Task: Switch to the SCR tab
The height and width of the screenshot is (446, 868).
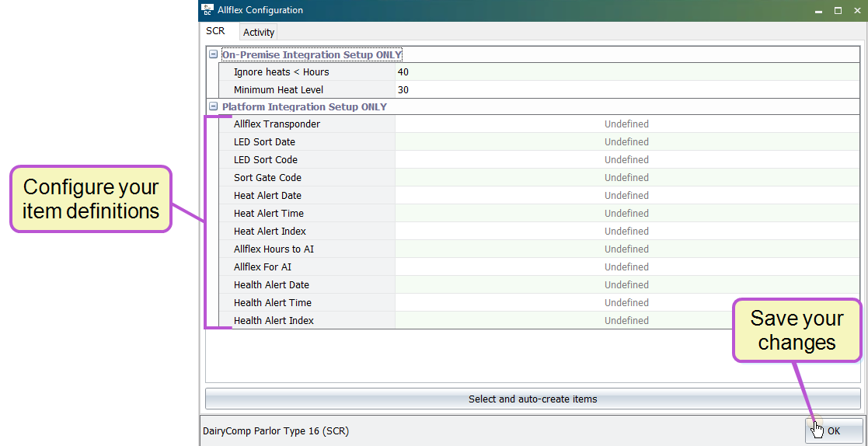Action: [x=215, y=31]
